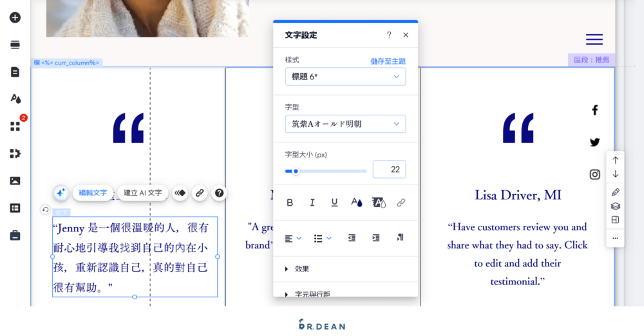Click the 編輯文字 button
The height and width of the screenshot is (336, 644).
(x=93, y=193)
